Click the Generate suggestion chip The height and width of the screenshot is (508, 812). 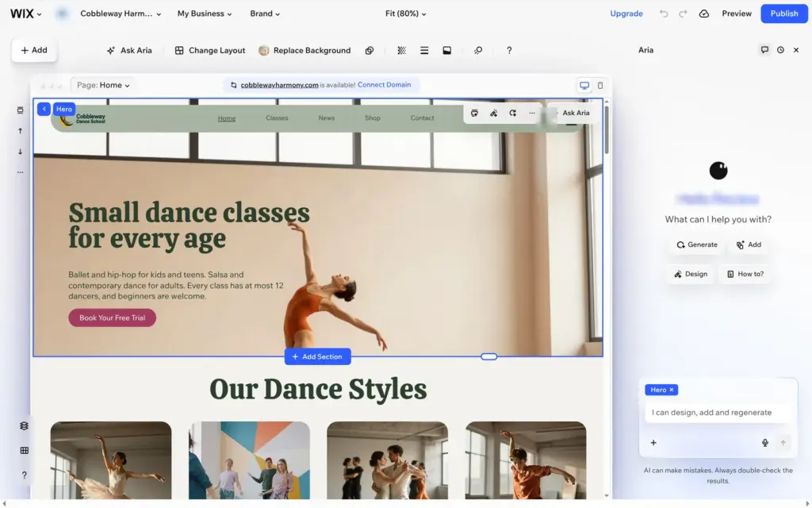click(696, 244)
